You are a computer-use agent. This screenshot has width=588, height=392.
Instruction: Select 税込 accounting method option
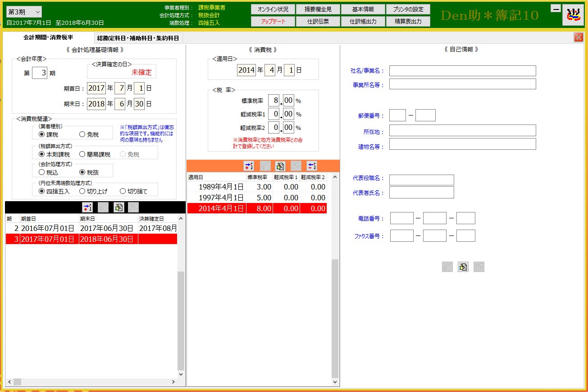[42, 172]
